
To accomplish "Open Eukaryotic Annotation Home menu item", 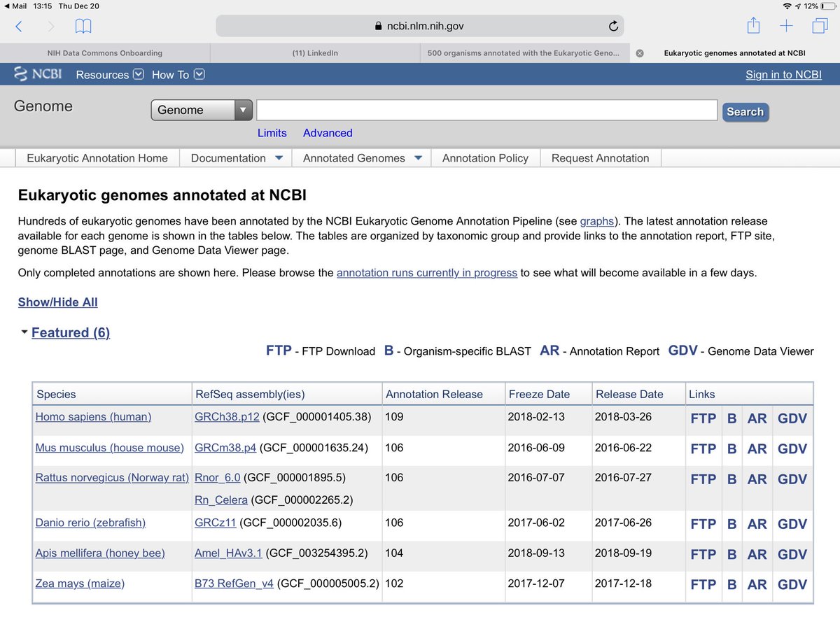I will pos(97,158).
